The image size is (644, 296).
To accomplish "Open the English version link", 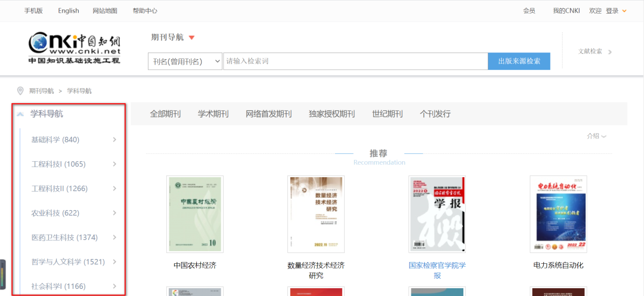I will pos(69,11).
